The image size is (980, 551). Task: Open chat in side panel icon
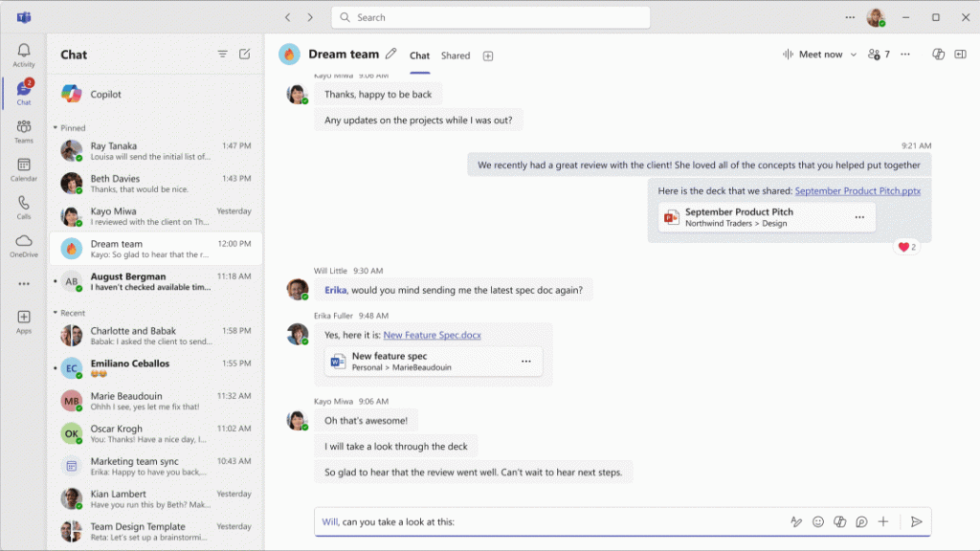pos(961,55)
